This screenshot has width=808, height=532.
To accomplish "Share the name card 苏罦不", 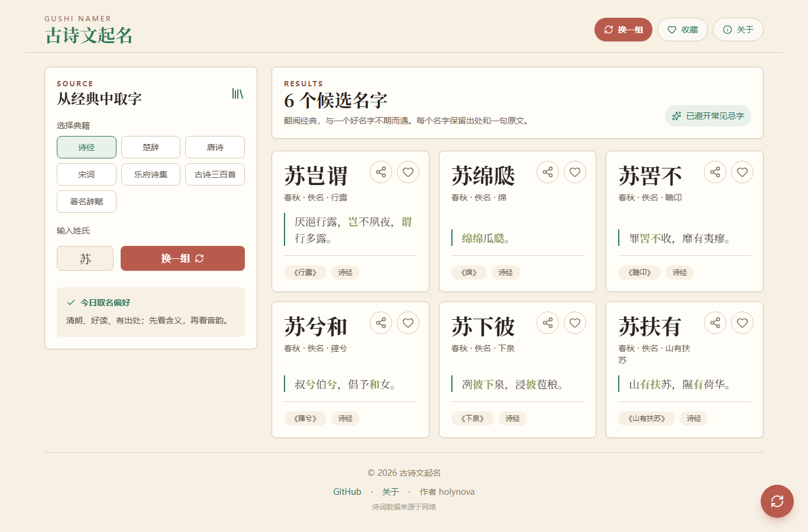I will tap(715, 172).
